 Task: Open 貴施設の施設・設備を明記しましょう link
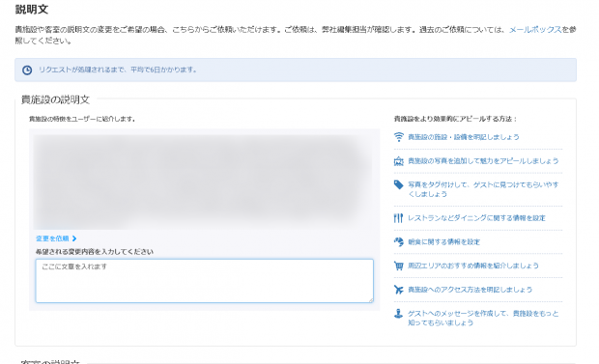(x=464, y=137)
